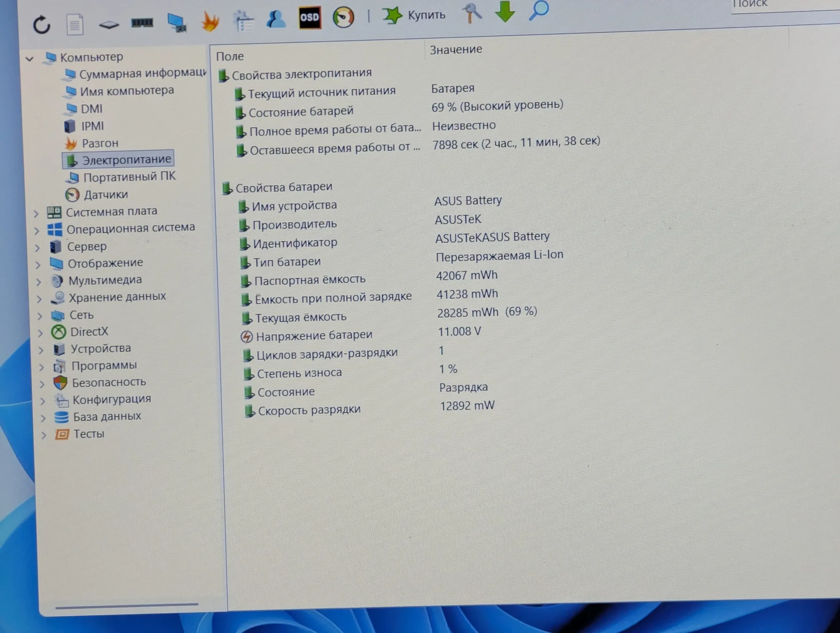Open the OSD panel icon
Screen dimensions: 840x633
pos(310,17)
